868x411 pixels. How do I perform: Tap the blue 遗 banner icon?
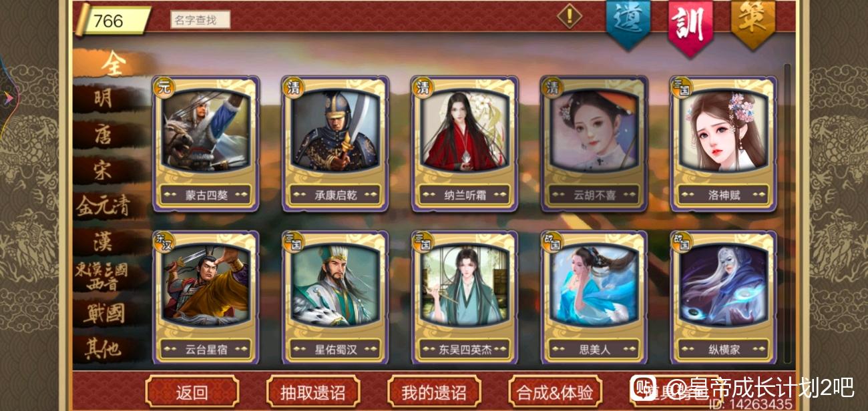coord(628,24)
